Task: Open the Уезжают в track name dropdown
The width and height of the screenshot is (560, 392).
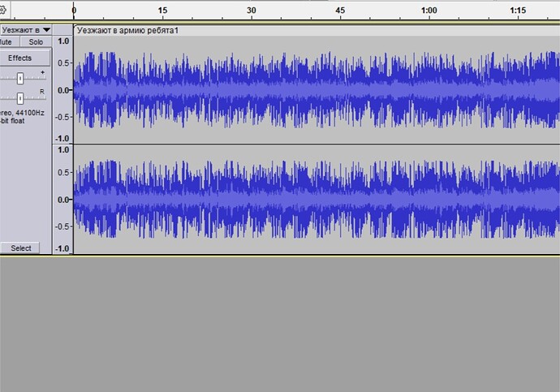Action: [25, 29]
